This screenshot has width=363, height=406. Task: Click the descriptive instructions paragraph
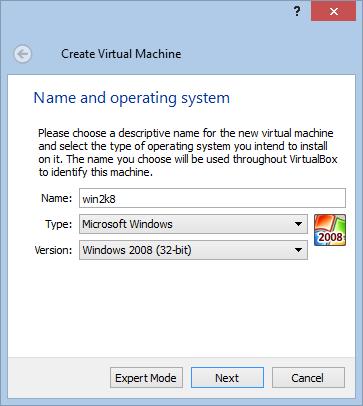(188, 152)
